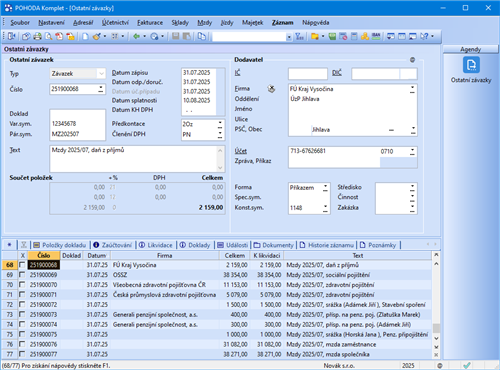
Task: Open dropdown arrow next to back arrow
Action: pos(145,36)
